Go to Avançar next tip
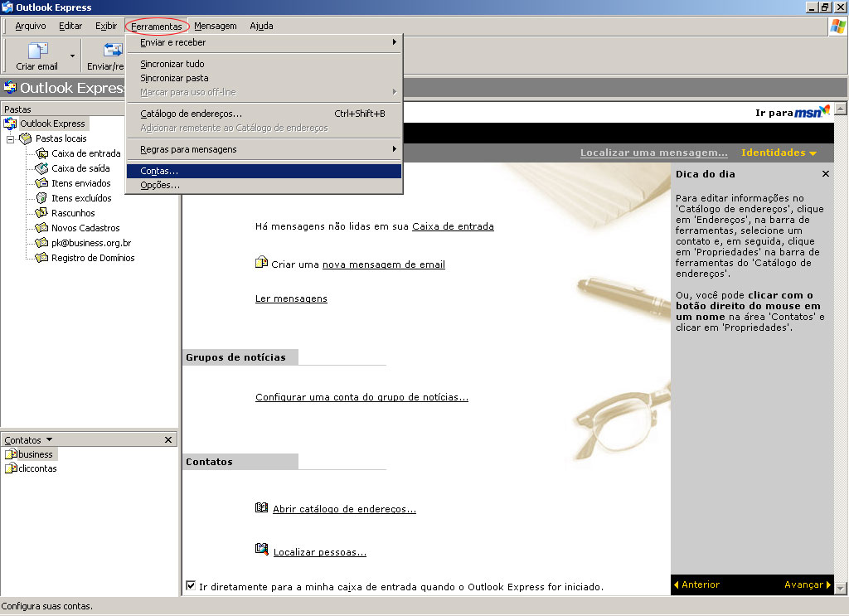 [x=808, y=584]
